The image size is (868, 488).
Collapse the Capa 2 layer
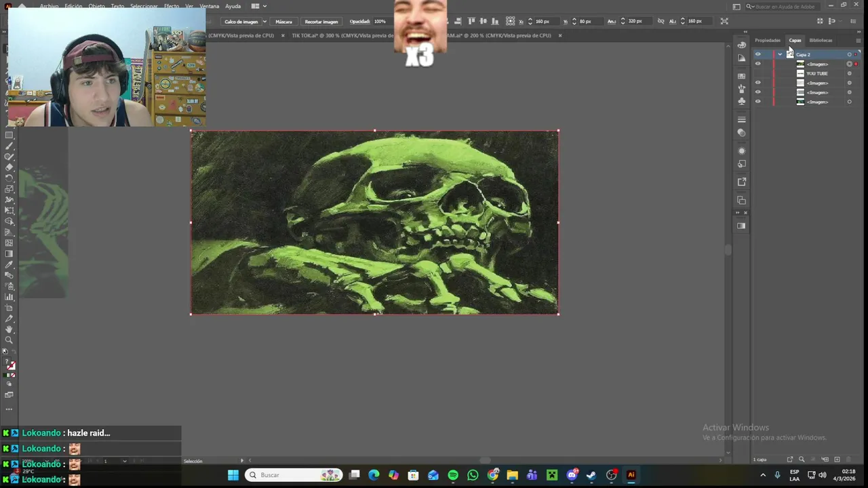pyautogui.click(x=780, y=54)
